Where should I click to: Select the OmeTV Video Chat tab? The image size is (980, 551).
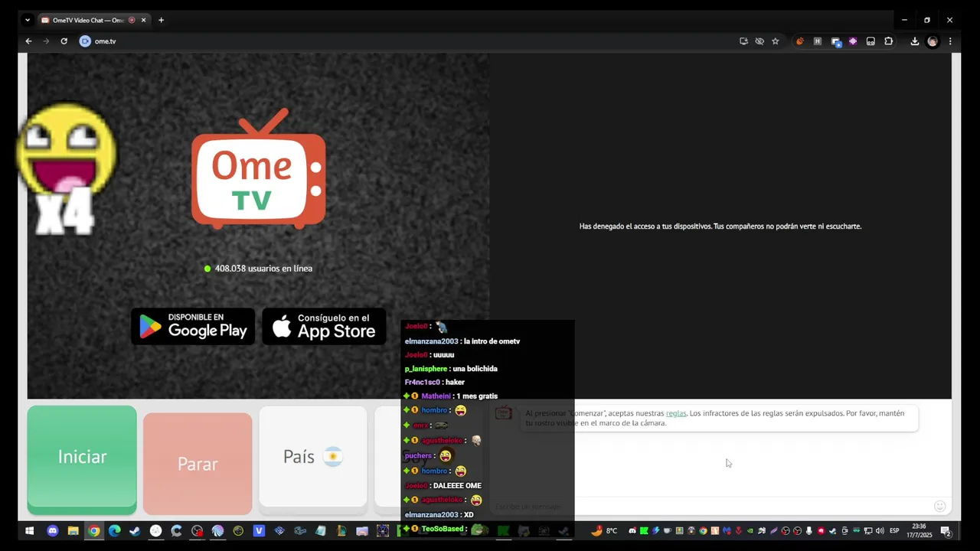pos(93,20)
